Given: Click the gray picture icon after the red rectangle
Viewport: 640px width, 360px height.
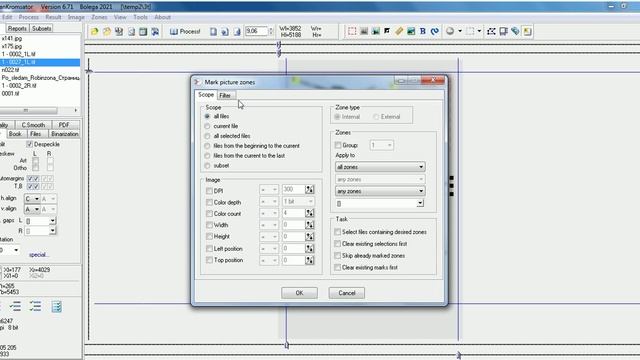Looking at the screenshot, I should tap(364, 31).
